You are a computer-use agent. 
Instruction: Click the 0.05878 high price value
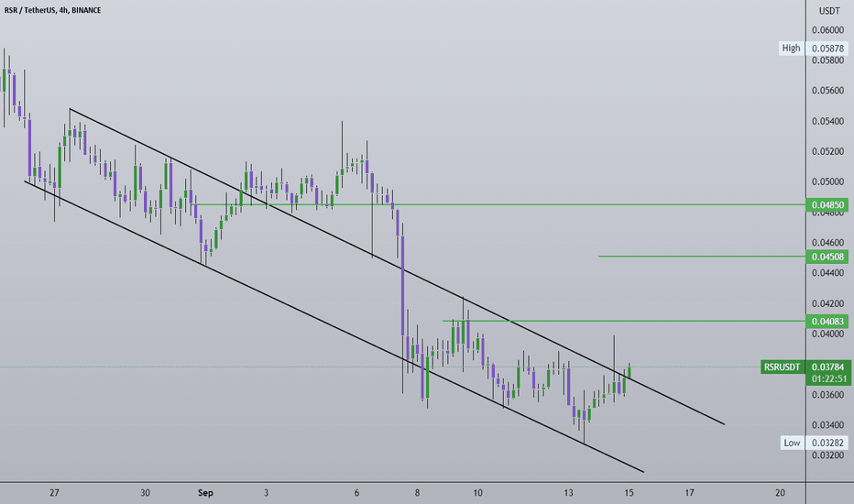coord(827,48)
